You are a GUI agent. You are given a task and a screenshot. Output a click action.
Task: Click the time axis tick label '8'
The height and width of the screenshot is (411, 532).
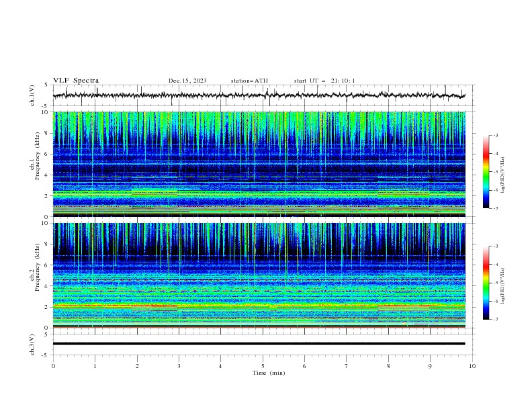point(388,366)
